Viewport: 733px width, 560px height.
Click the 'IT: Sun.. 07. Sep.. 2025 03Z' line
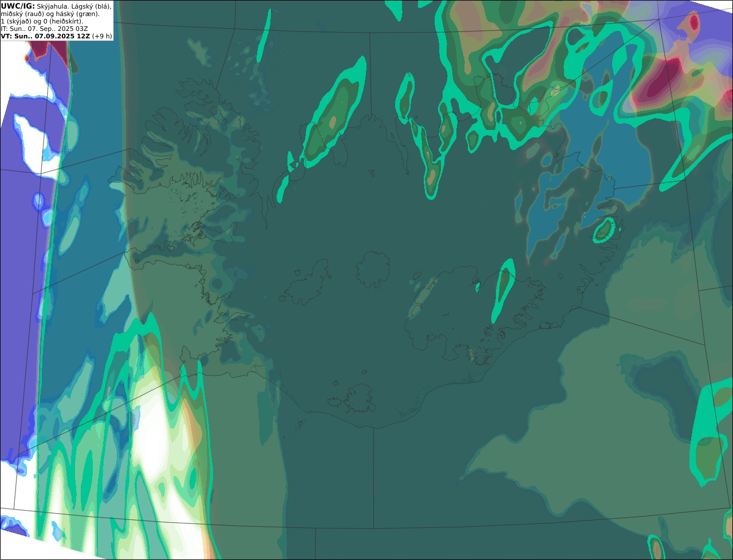pos(45,29)
